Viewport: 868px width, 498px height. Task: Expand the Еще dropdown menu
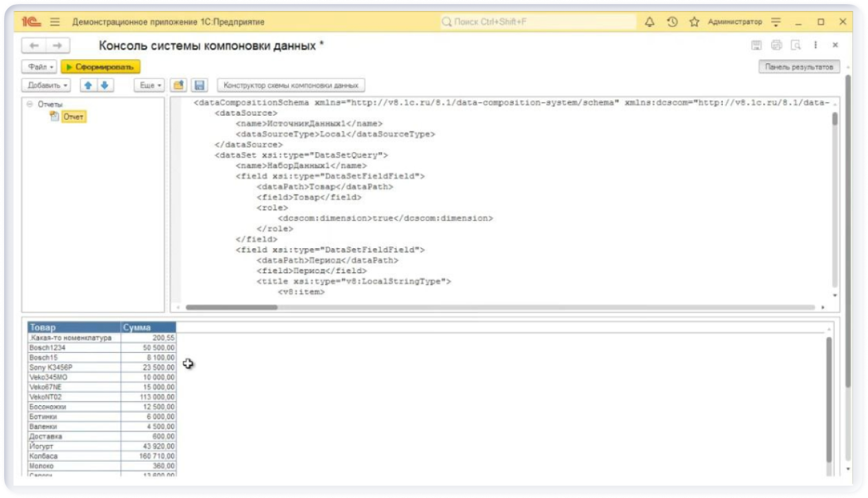point(149,85)
